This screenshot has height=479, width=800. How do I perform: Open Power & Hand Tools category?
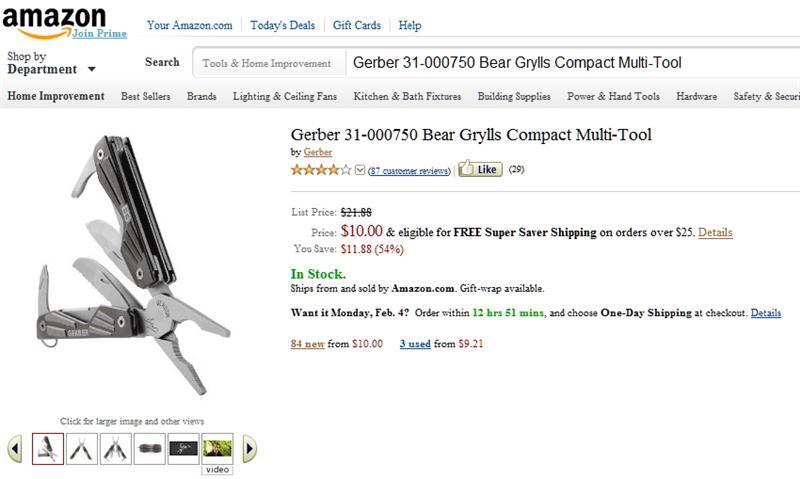click(x=613, y=97)
